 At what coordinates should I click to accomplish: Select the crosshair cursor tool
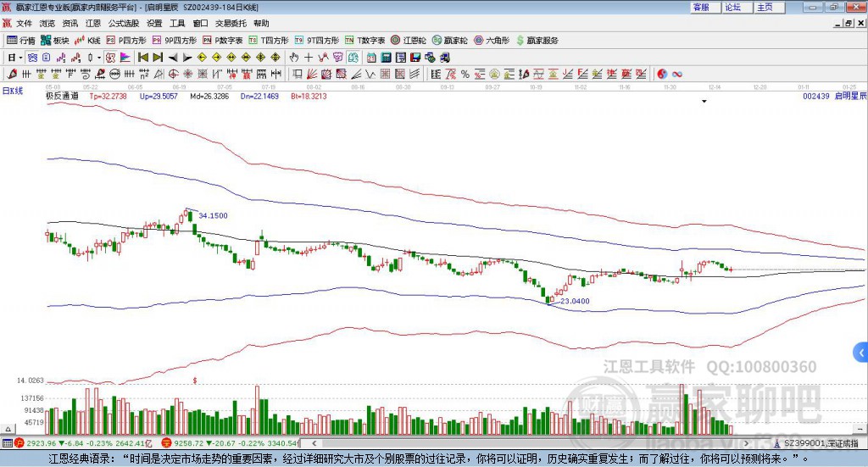309,57
